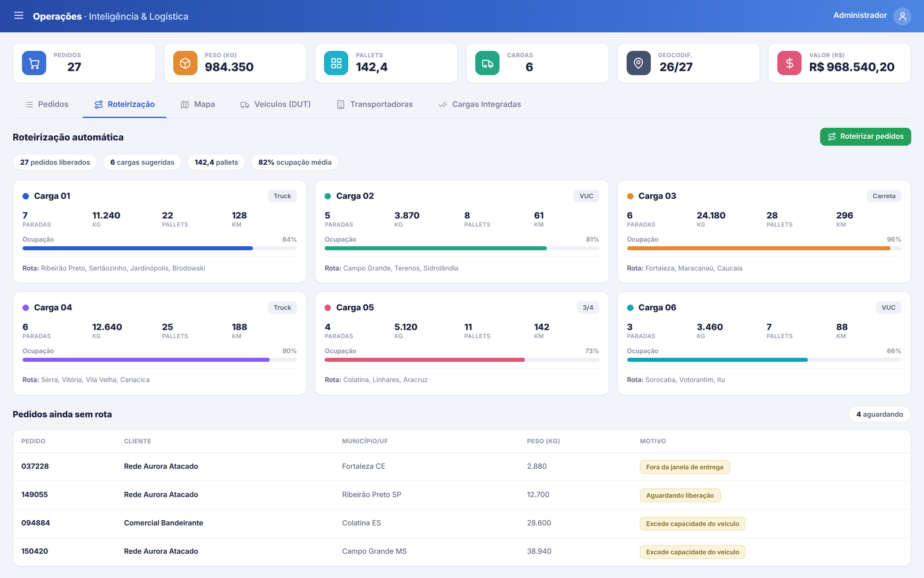Select order 037228 row
924x578 pixels.
[x=462, y=466]
